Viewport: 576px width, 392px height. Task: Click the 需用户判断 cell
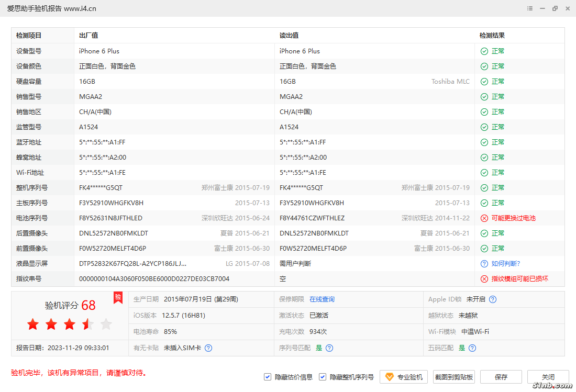point(295,264)
